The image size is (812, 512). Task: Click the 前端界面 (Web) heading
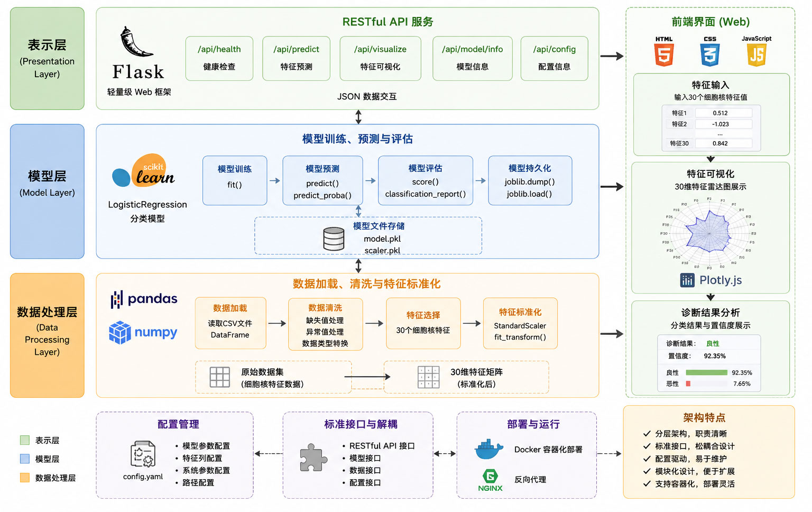point(710,22)
